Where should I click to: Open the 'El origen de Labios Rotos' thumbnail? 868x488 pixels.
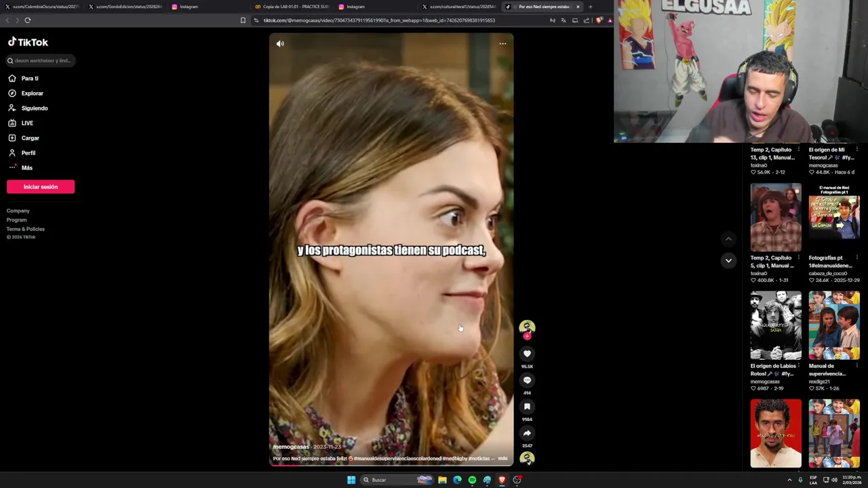pos(776,325)
